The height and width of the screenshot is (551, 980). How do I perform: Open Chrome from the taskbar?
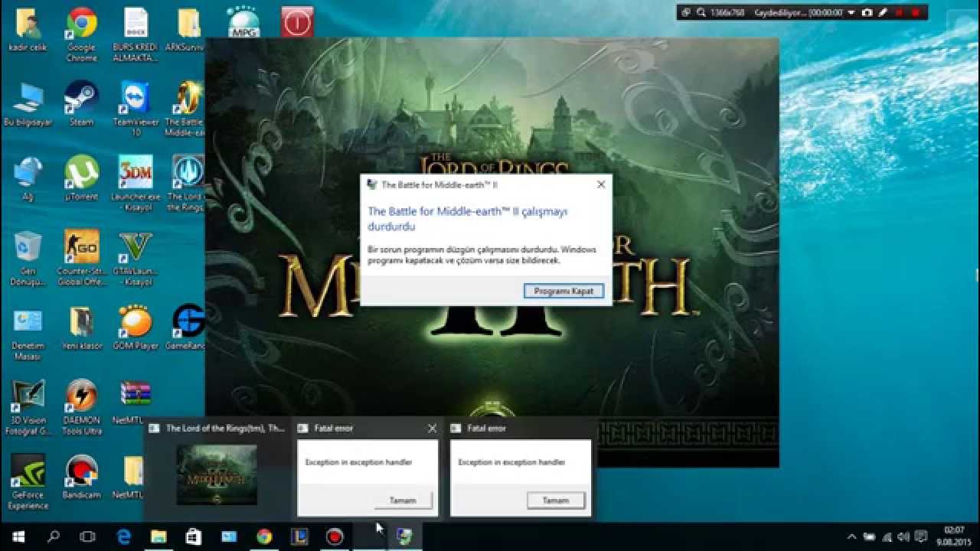[x=264, y=536]
